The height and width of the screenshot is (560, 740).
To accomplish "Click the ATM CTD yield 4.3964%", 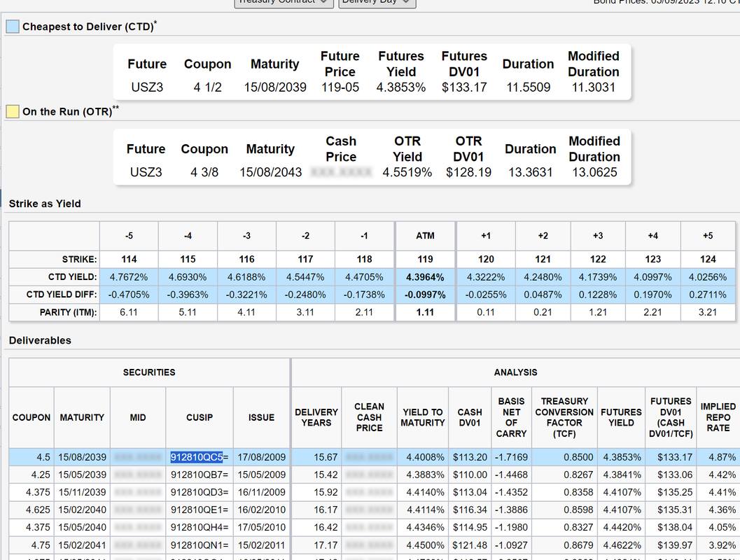I will point(425,277).
